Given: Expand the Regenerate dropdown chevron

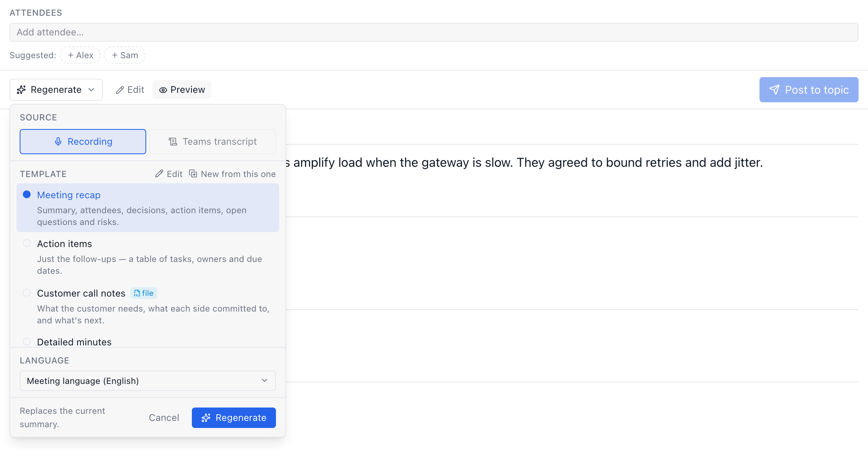Looking at the screenshot, I should point(91,90).
